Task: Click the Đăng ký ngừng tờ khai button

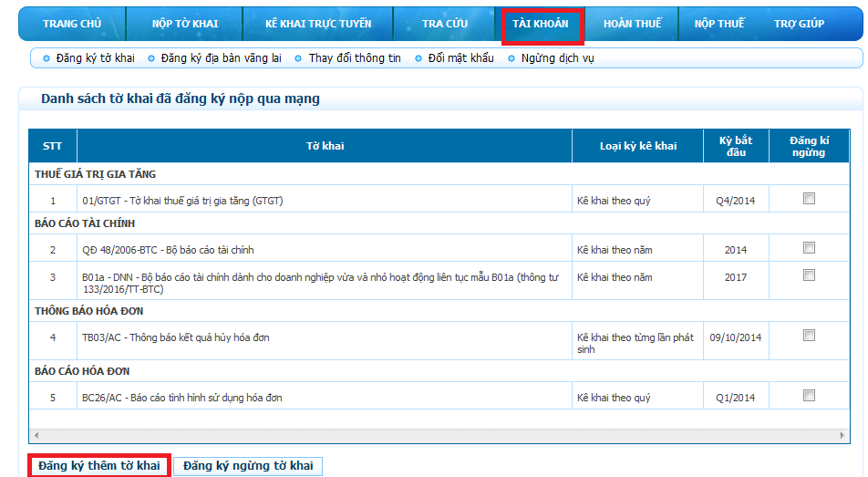Action: [248, 466]
